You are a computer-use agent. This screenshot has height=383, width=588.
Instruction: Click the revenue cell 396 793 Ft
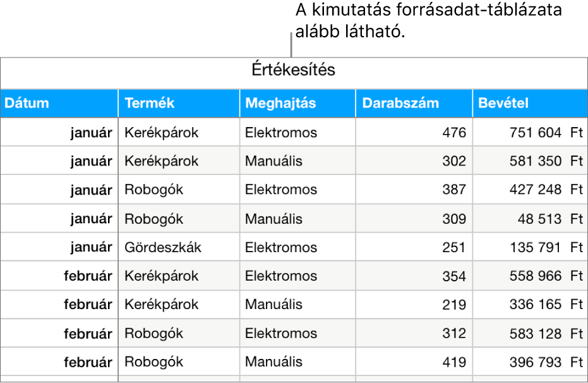point(546,362)
